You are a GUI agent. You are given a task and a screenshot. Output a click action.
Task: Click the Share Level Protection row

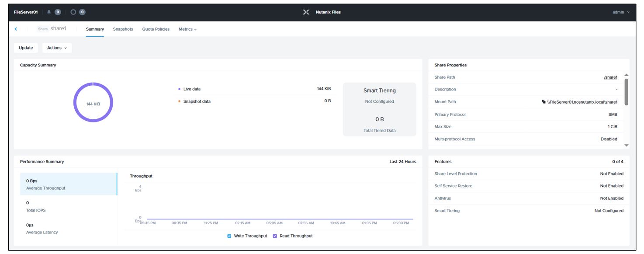pos(529,174)
